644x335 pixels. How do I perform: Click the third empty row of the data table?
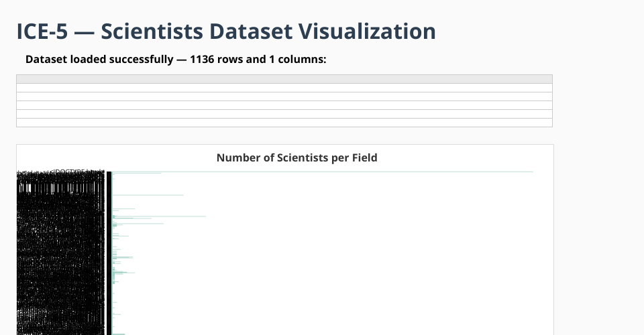284,105
